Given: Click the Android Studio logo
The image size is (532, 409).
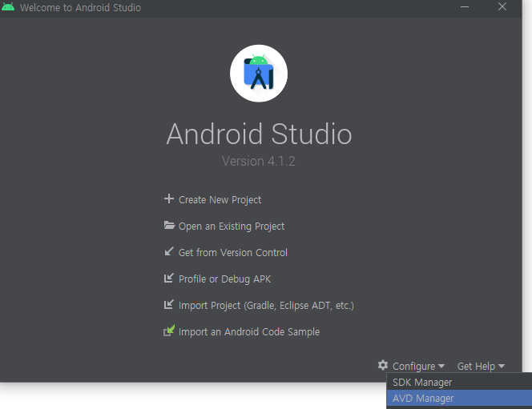Looking at the screenshot, I should pyautogui.click(x=259, y=74).
